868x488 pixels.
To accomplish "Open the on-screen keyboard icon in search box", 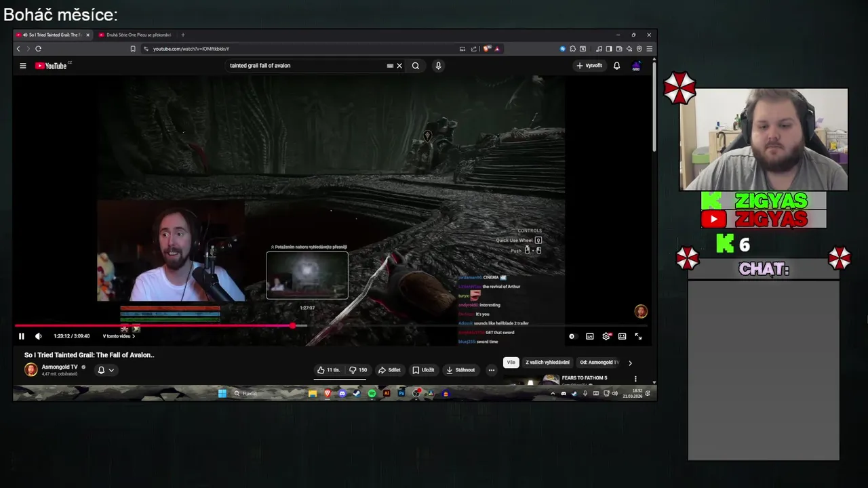I will 390,66.
